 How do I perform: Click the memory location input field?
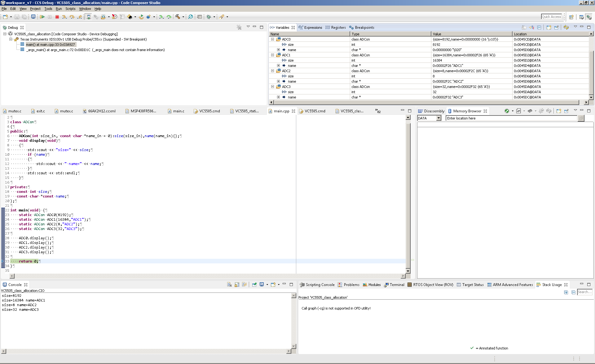click(x=511, y=118)
